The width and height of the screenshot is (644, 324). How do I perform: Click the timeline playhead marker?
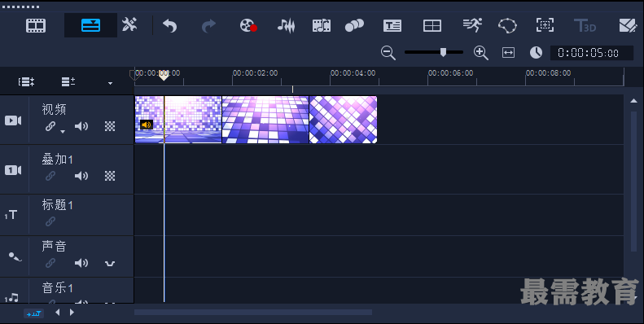click(x=164, y=75)
